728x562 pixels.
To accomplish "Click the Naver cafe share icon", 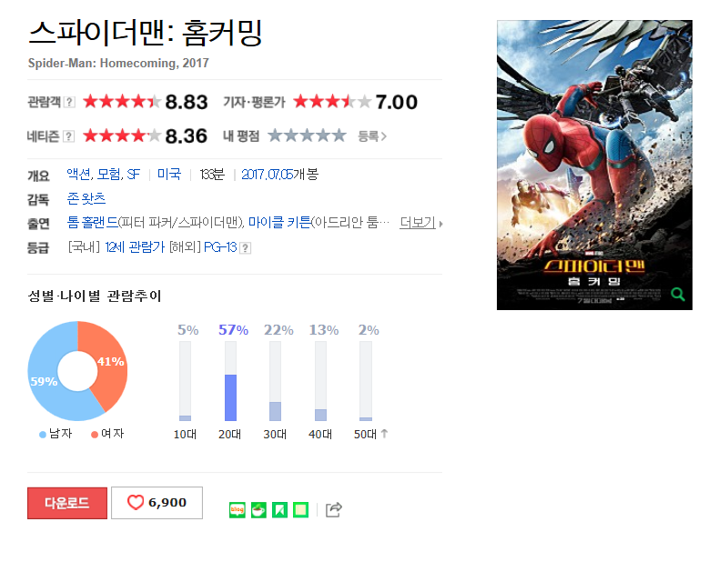I will click(x=258, y=509).
